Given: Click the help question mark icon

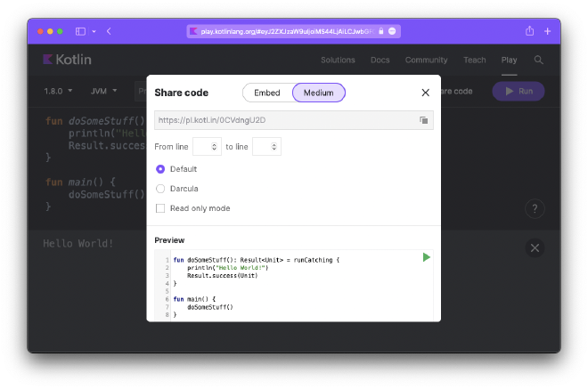Looking at the screenshot, I should tap(535, 209).
